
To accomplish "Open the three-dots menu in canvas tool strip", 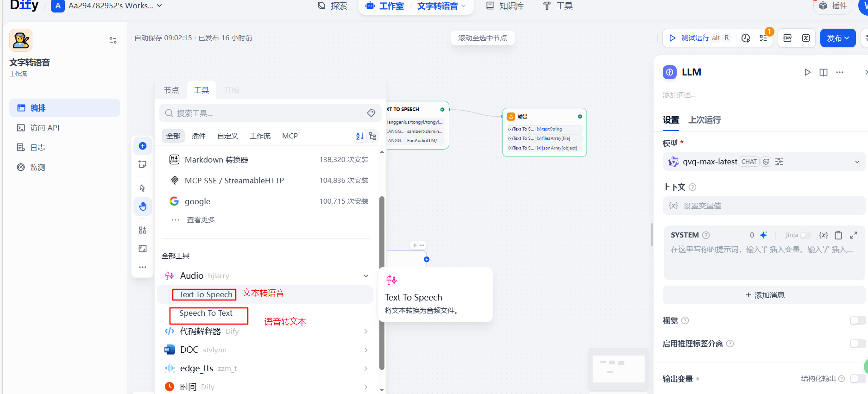I will (143, 267).
